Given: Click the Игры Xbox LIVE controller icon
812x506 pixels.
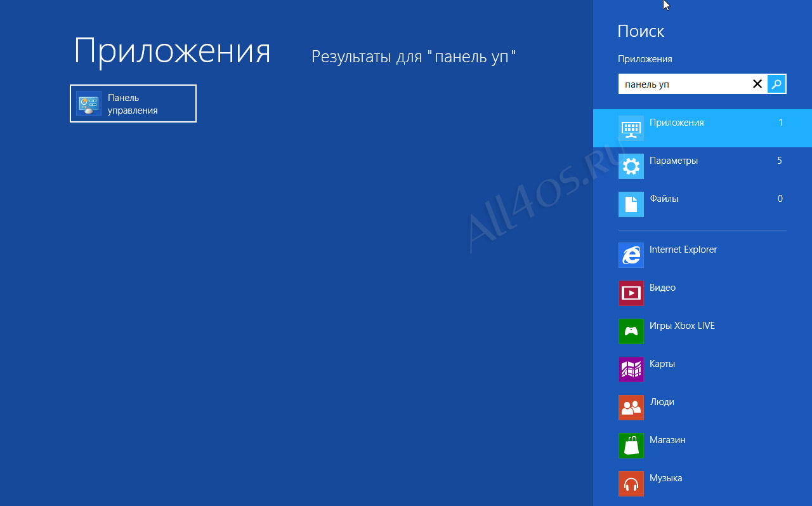Looking at the screenshot, I should 631,331.
